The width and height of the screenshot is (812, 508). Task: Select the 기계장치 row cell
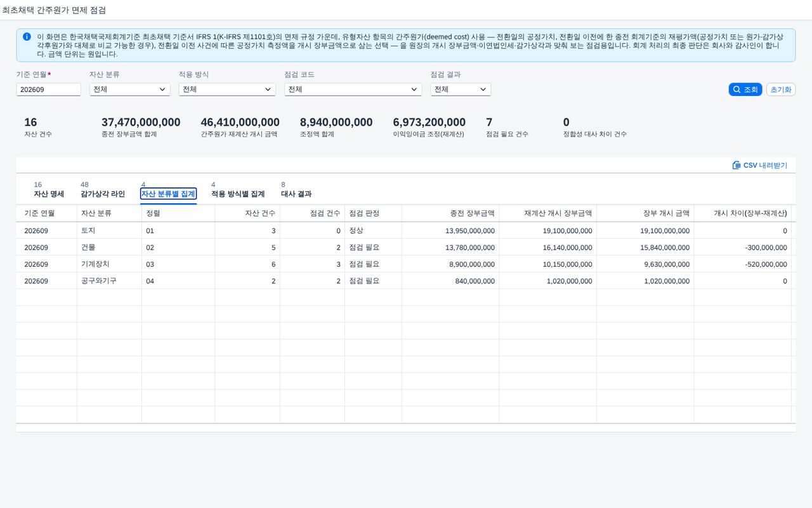click(109, 264)
